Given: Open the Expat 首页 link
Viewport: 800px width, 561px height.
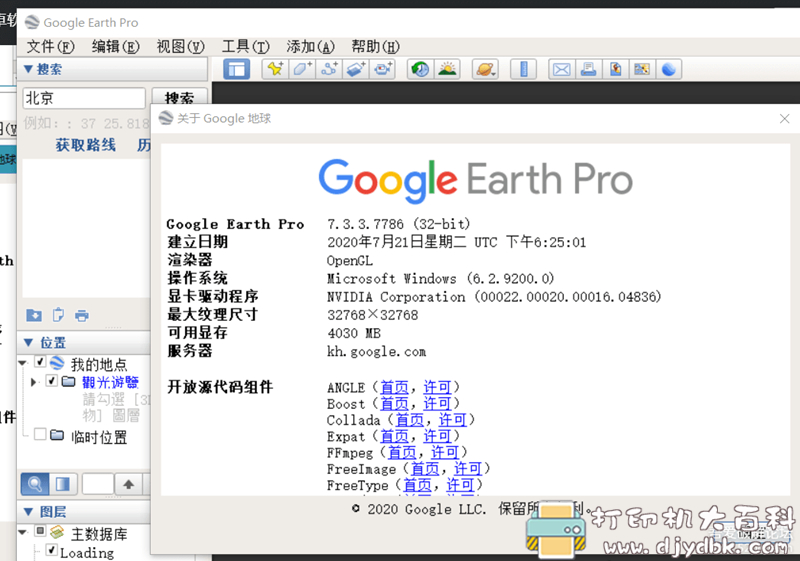Looking at the screenshot, I should 394,437.
